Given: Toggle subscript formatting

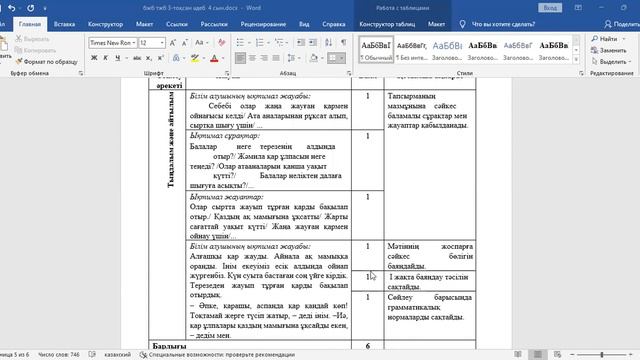Looking at the screenshot, I should pyautogui.click(x=149, y=58).
